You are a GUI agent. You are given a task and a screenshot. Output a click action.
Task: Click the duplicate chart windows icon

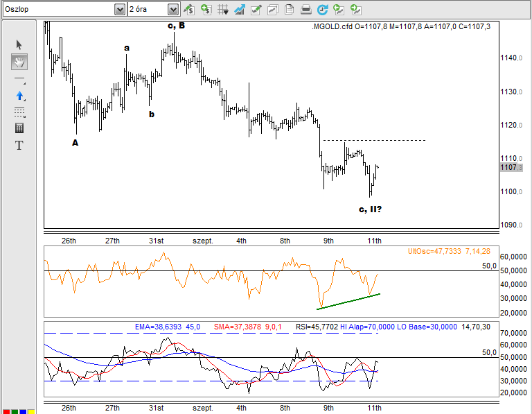pos(273,10)
